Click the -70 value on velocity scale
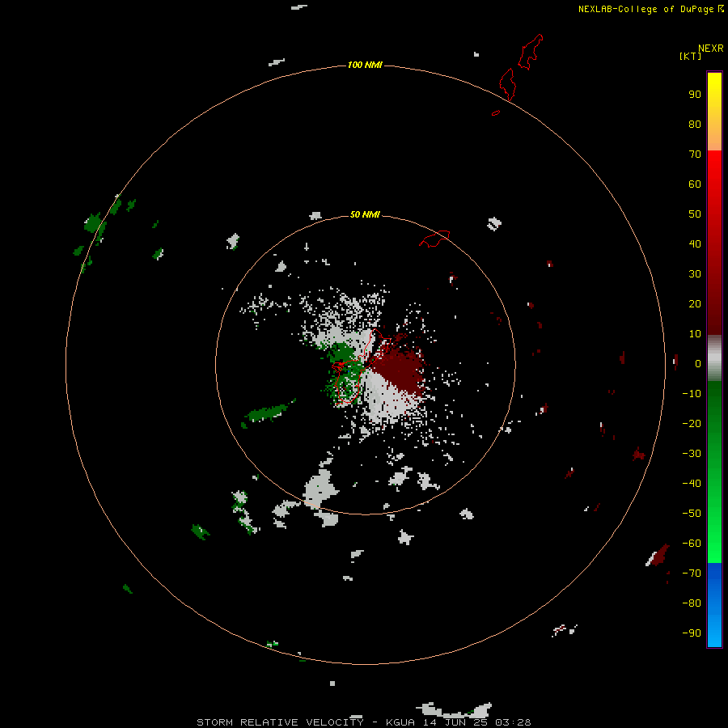The image size is (728, 728). click(692, 573)
